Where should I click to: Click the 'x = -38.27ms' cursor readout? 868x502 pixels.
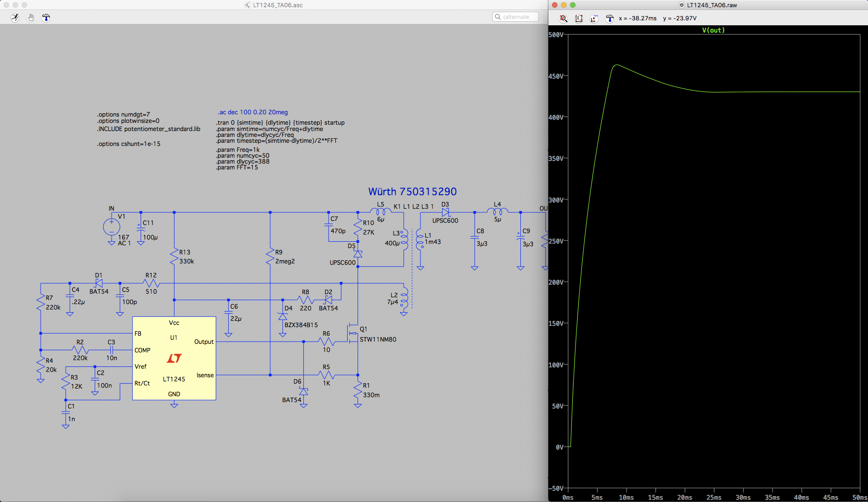[x=637, y=19]
